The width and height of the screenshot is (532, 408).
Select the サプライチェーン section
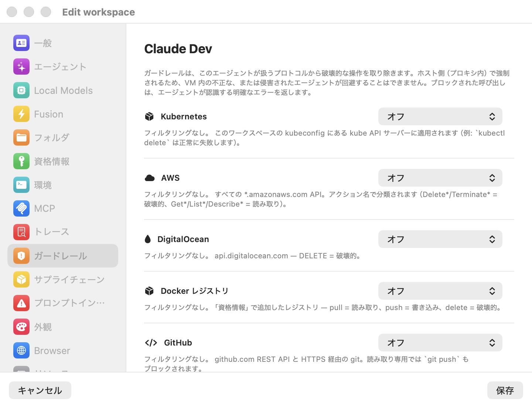pyautogui.click(x=63, y=279)
